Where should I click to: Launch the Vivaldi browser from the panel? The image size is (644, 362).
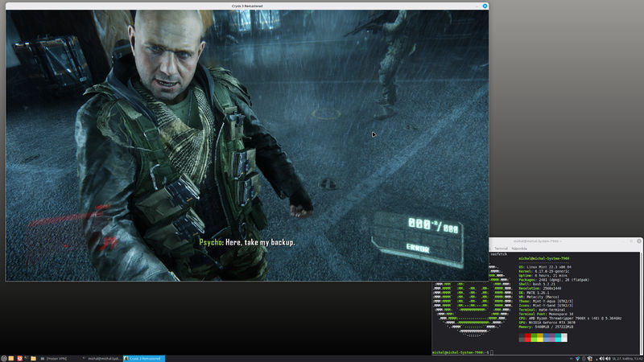coord(19,358)
